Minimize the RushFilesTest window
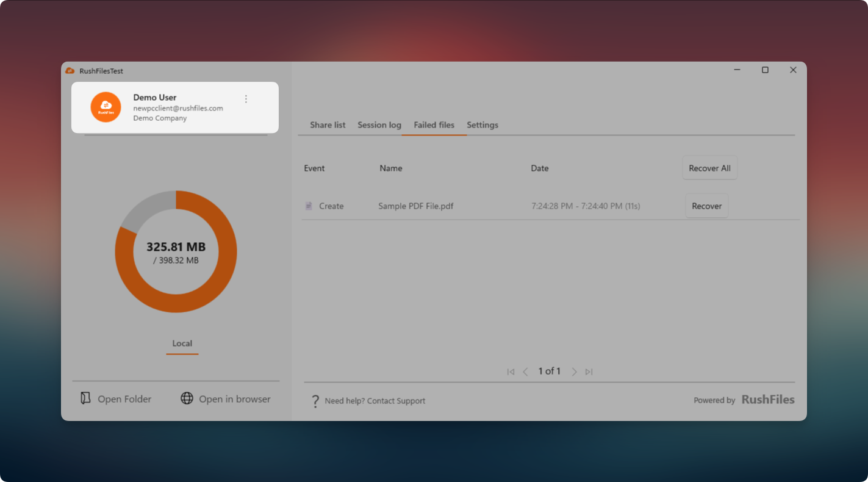Image resolution: width=868 pixels, height=482 pixels. [x=737, y=70]
